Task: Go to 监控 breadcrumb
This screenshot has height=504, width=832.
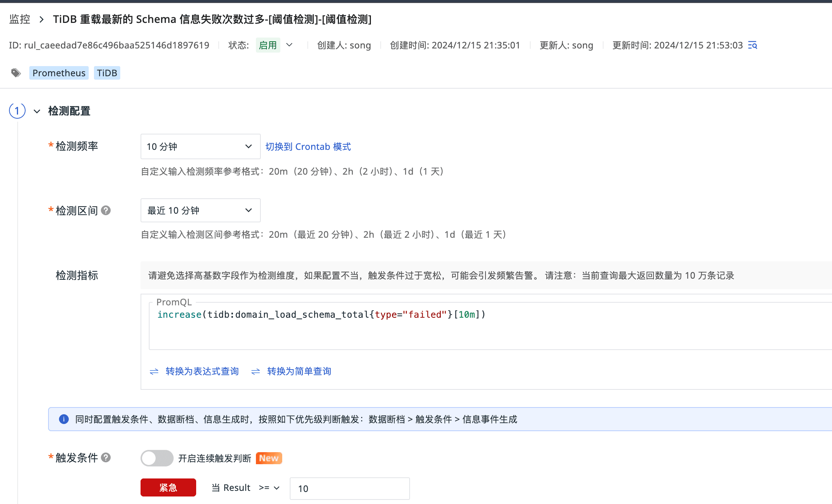Action: click(20, 19)
